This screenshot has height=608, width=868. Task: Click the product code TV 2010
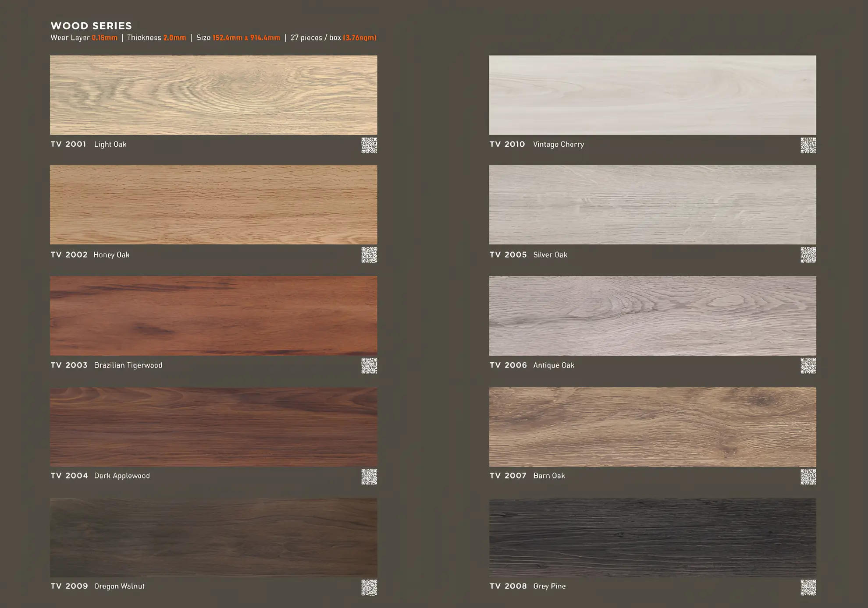pos(507,144)
